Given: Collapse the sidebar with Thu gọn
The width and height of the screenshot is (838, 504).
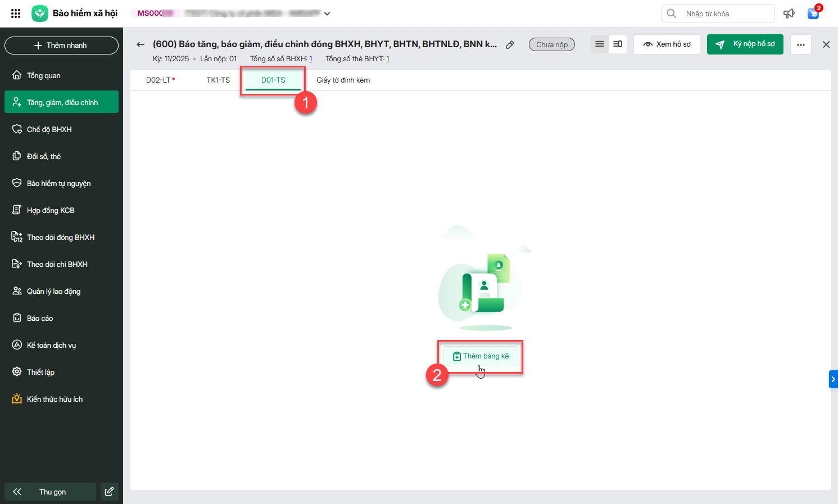Looking at the screenshot, I should pyautogui.click(x=51, y=492).
